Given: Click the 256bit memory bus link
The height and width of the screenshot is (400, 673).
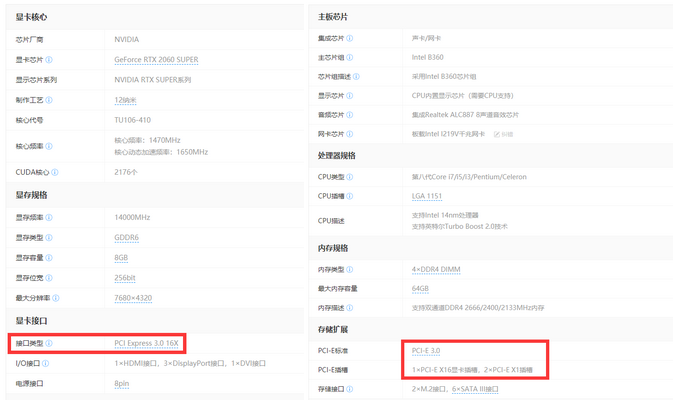Looking at the screenshot, I should (125, 277).
